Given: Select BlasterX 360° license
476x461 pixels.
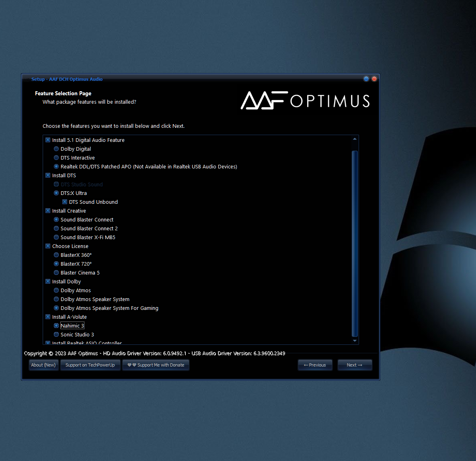Looking at the screenshot, I should click(56, 255).
